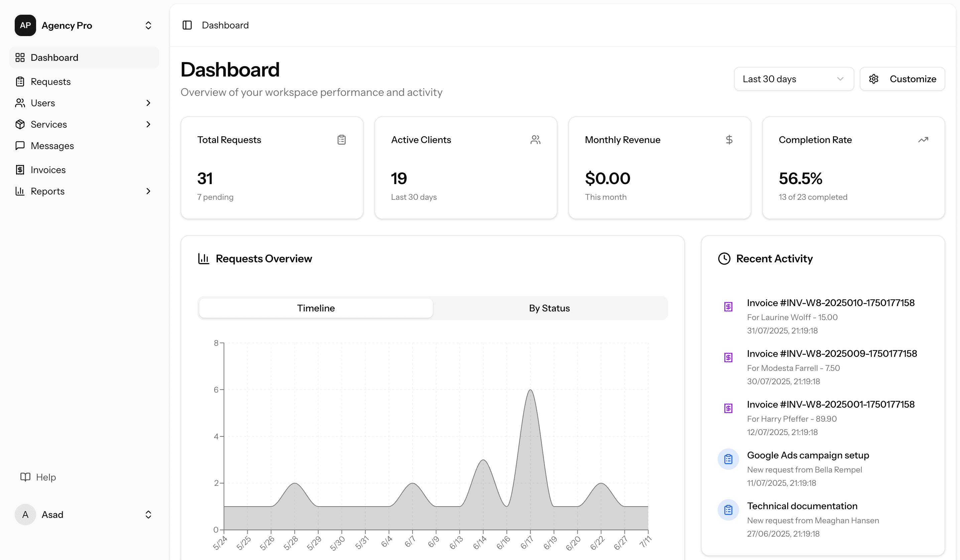Switch to the By Status tab
960x560 pixels.
[x=549, y=308]
